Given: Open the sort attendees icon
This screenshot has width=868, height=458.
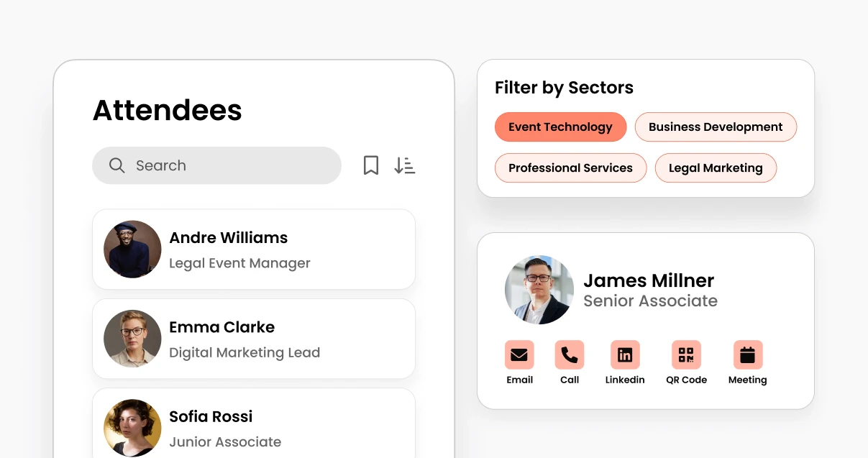Looking at the screenshot, I should 405,165.
